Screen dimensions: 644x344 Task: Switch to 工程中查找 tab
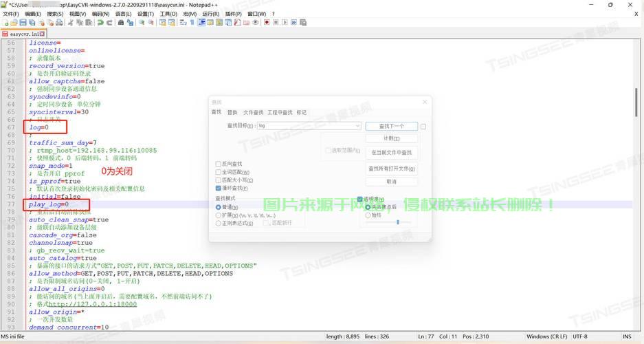280,112
